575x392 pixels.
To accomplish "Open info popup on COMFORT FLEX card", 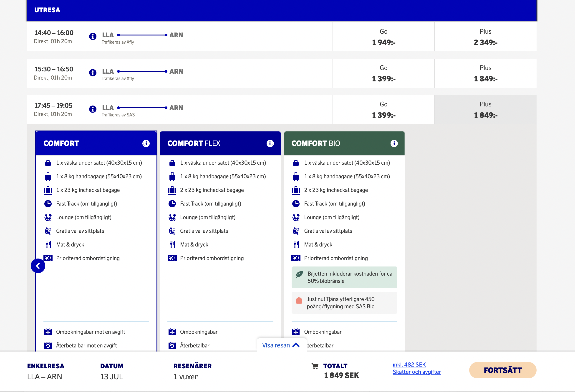I will pyautogui.click(x=270, y=143).
